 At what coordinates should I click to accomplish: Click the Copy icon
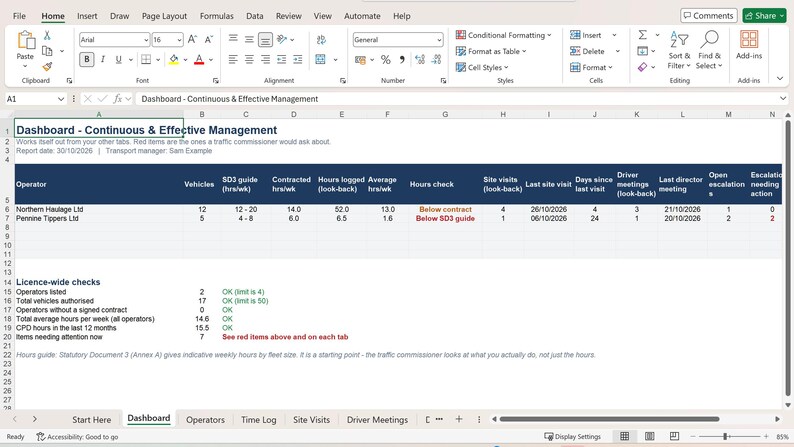tap(47, 51)
